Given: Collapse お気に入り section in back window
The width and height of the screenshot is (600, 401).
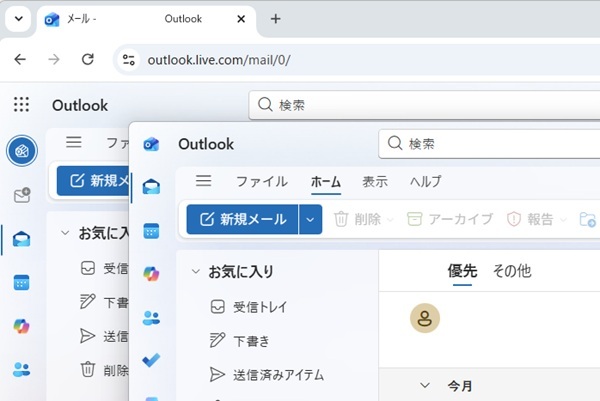Looking at the screenshot, I should click(x=65, y=233).
